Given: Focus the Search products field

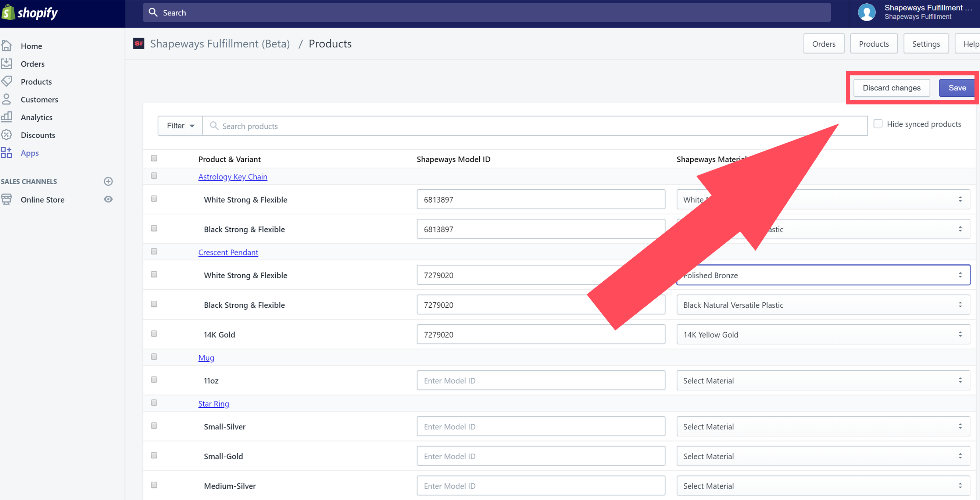Looking at the screenshot, I should pyautogui.click(x=535, y=126).
